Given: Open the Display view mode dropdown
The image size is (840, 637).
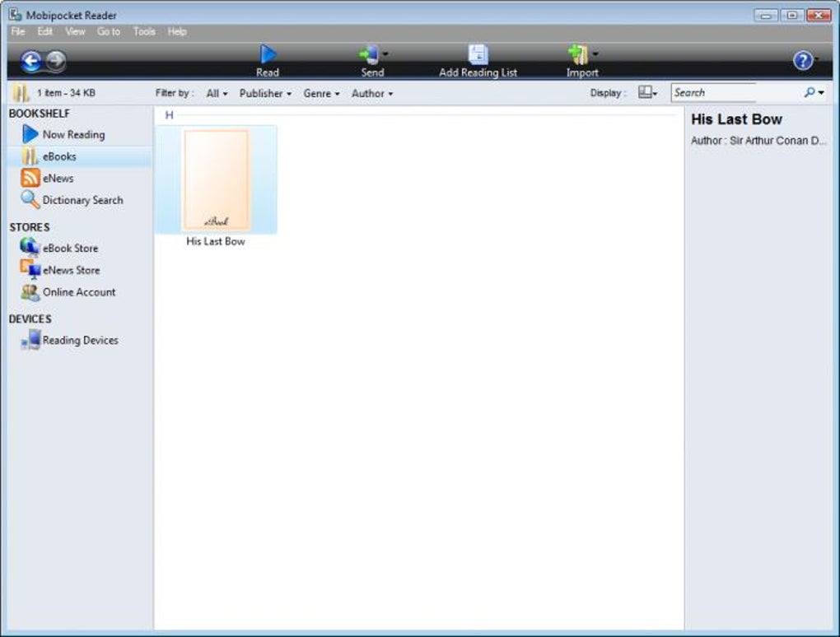Looking at the screenshot, I should [x=647, y=93].
